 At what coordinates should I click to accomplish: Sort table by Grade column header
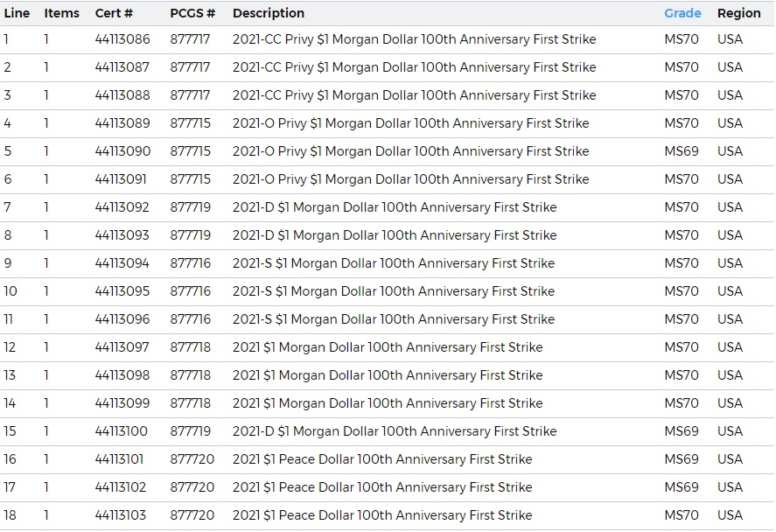(682, 13)
